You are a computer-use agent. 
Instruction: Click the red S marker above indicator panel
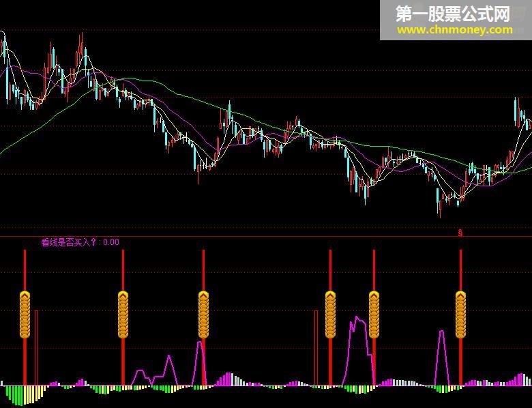(460, 233)
